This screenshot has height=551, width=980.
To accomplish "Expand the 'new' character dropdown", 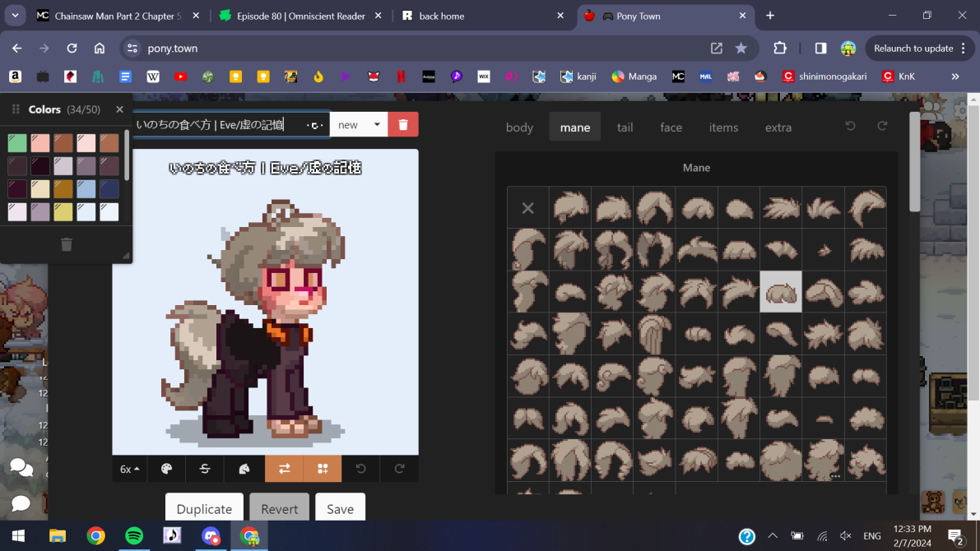I will 359,124.
